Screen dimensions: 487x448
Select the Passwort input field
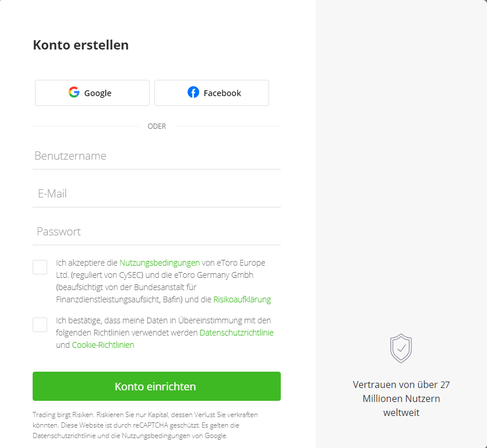157,232
